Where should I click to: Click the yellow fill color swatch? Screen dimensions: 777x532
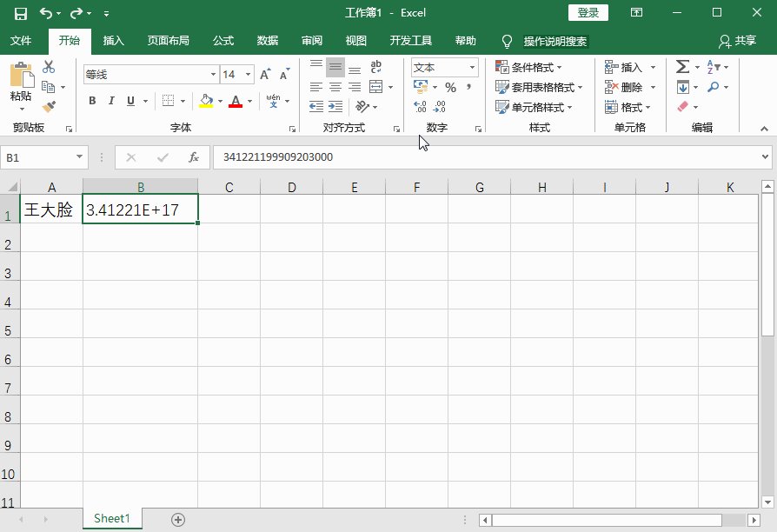[x=206, y=101]
